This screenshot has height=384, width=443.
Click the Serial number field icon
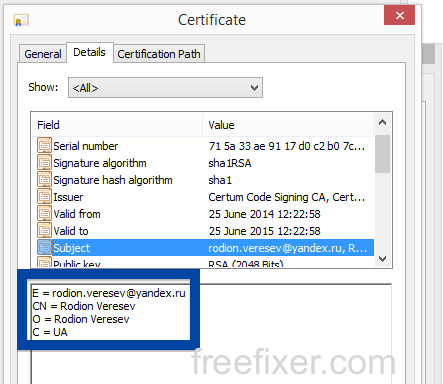[44, 146]
